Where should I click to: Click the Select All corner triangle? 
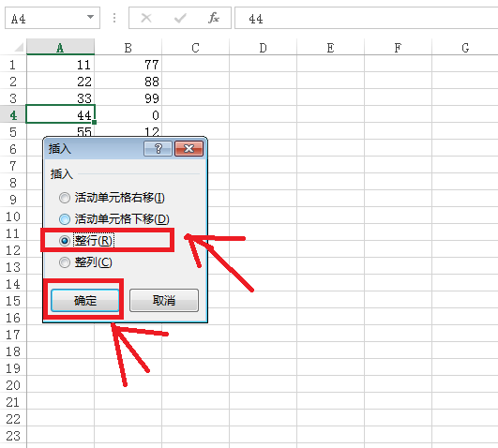[x=19, y=47]
